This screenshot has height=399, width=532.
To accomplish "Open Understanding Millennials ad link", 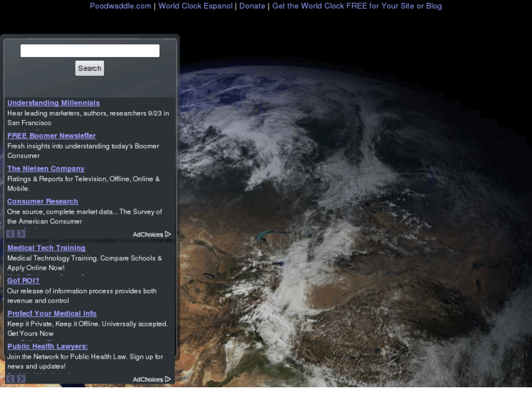I will pos(53,103).
